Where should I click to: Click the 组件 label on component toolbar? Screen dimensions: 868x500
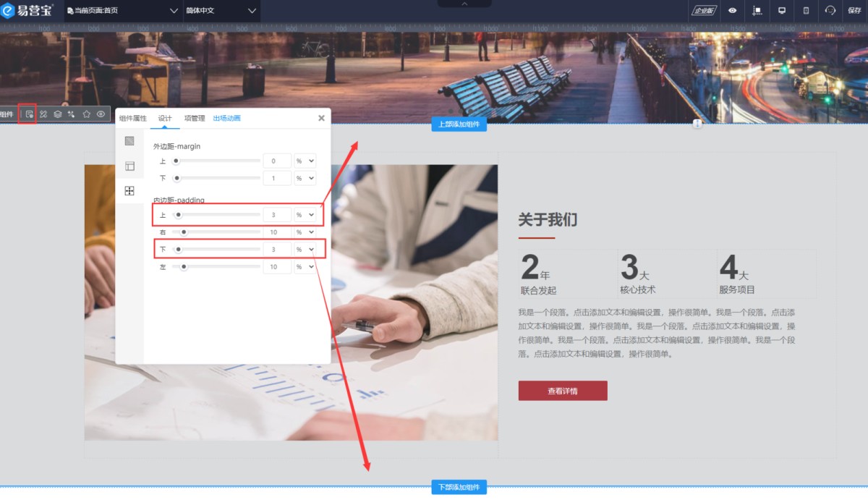7,114
